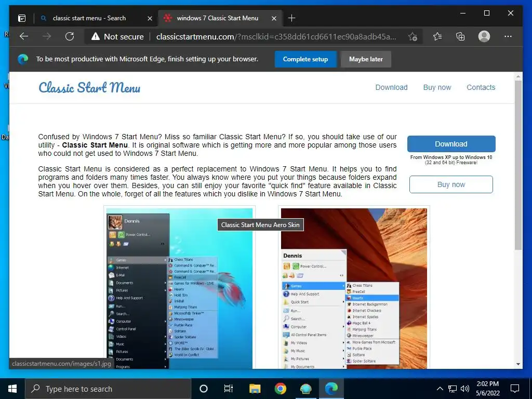Close the windows 7 Classic Start Menu tab
Viewport: 532px width, 399px height.
[x=274, y=18]
